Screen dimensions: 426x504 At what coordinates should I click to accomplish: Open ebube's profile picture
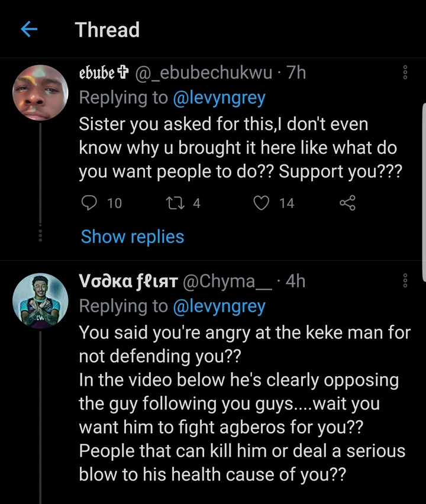click(x=40, y=93)
